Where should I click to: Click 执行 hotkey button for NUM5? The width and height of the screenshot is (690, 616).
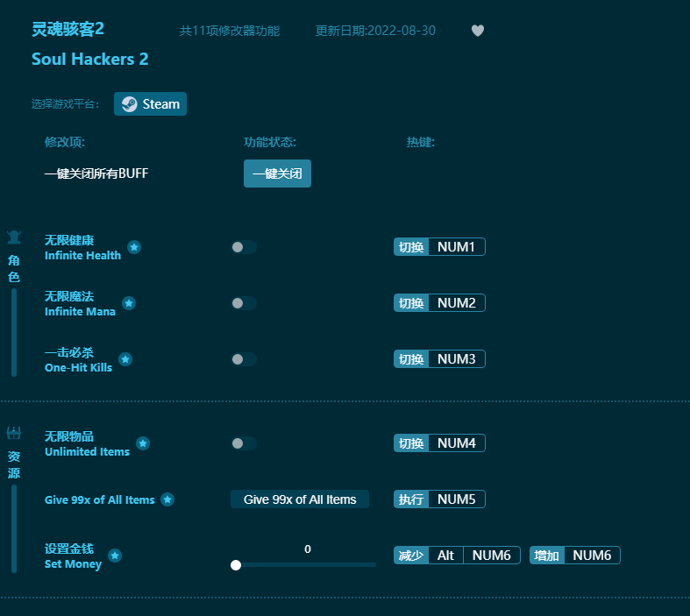coord(411,499)
